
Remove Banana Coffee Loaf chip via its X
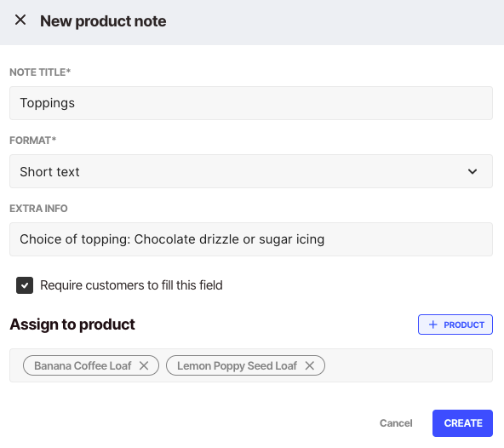click(x=144, y=365)
